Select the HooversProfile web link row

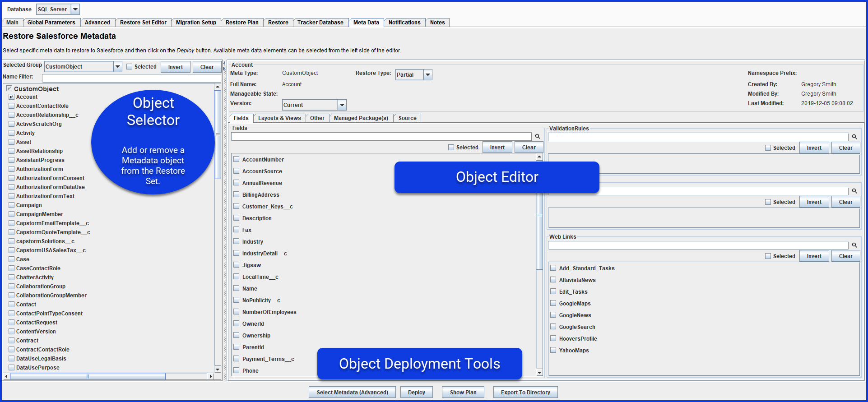[x=578, y=339]
